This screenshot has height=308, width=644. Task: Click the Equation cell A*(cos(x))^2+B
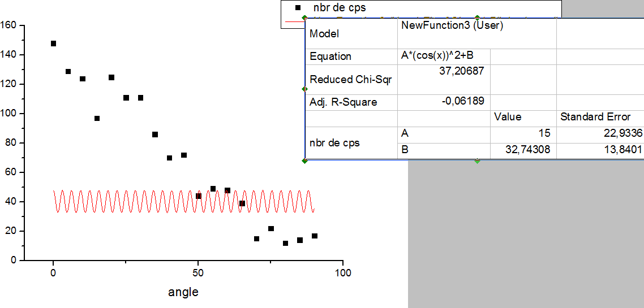click(x=437, y=55)
